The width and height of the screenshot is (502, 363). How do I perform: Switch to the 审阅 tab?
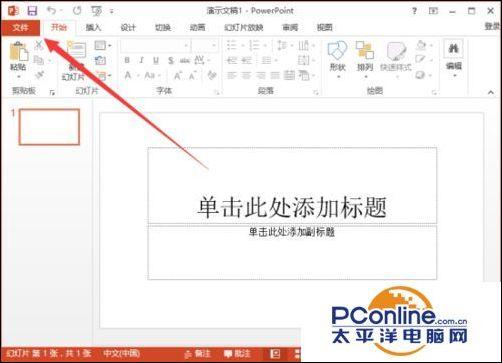pos(290,27)
